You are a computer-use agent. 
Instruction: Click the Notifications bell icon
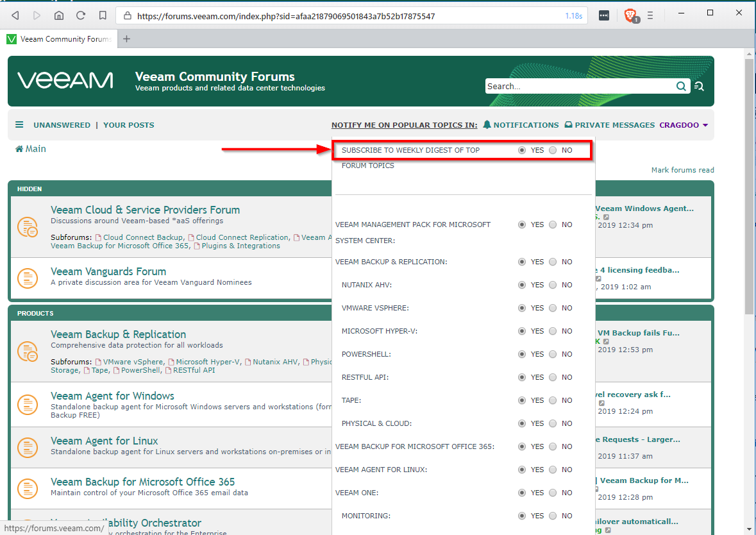coord(487,125)
